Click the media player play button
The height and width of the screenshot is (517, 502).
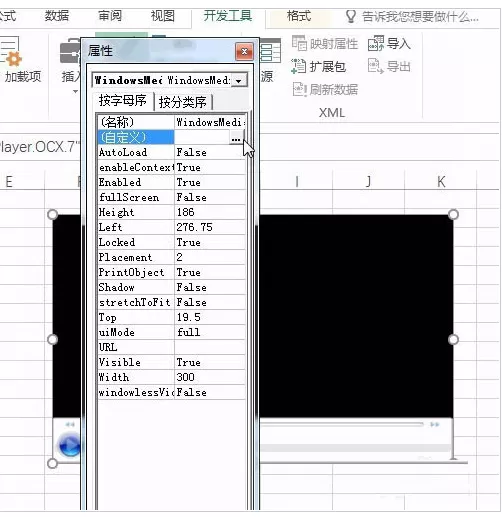click(70, 445)
